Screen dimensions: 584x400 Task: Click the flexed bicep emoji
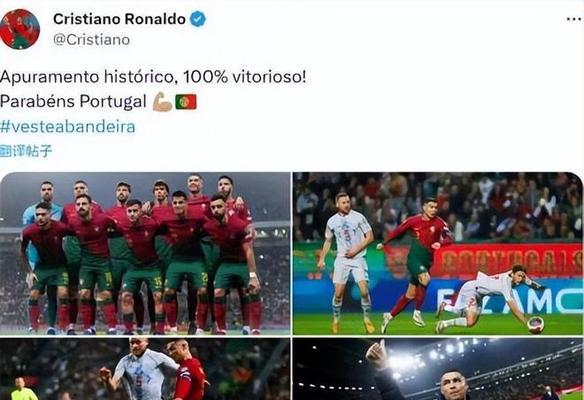coord(162,102)
